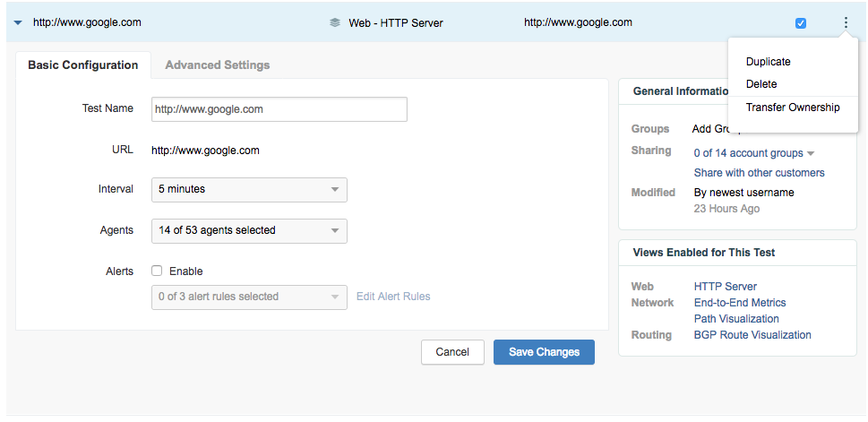Image resolution: width=868 pixels, height=422 pixels.
Task: Click into the Test Name input field
Action: [x=279, y=109]
